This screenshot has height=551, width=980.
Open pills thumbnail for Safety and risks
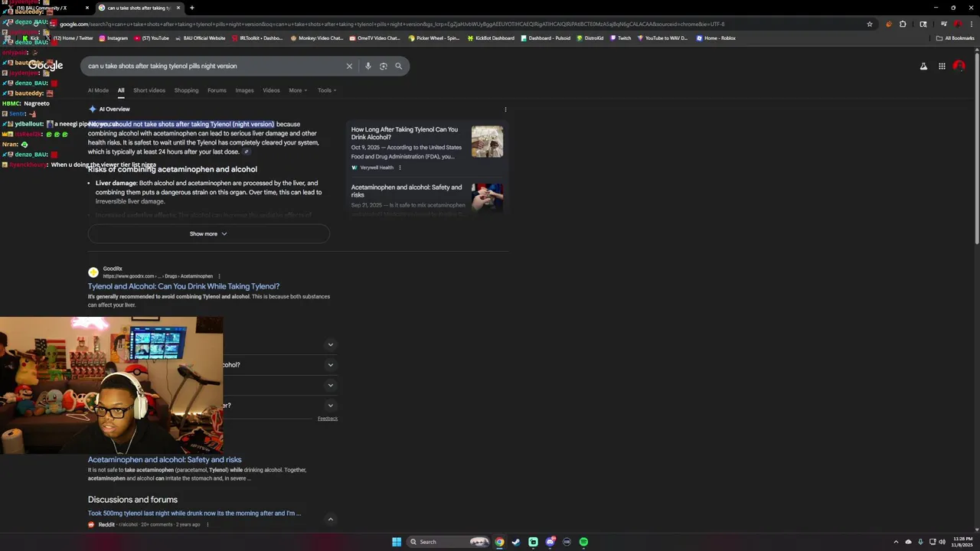coord(487,197)
